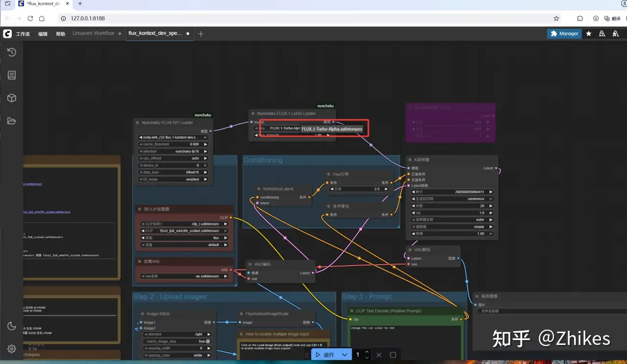The height and width of the screenshot is (364, 627).
Task: Bookmark this page with star icon
Action: click(556, 19)
